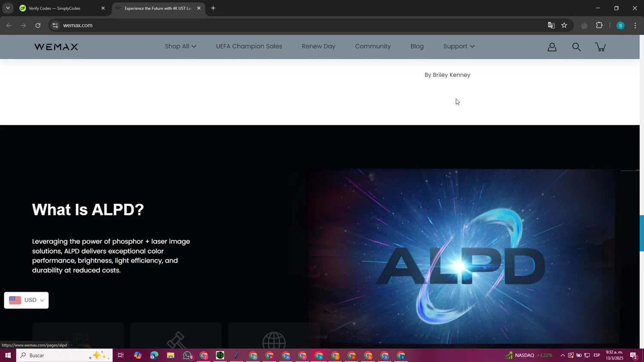The height and width of the screenshot is (362, 644).
Task: Switch to Verify Codes SimplyCodes tab
Action: (62, 8)
